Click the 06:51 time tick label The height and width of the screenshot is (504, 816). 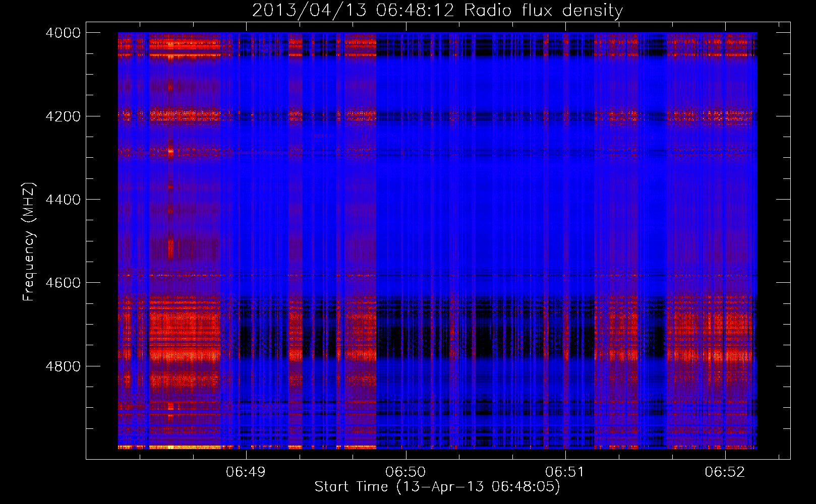[565, 472]
